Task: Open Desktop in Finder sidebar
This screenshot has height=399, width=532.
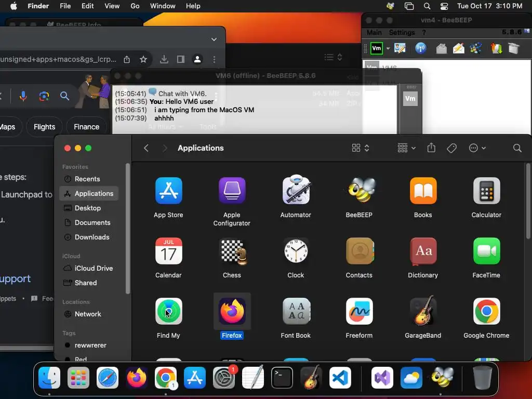Action: [x=89, y=208]
